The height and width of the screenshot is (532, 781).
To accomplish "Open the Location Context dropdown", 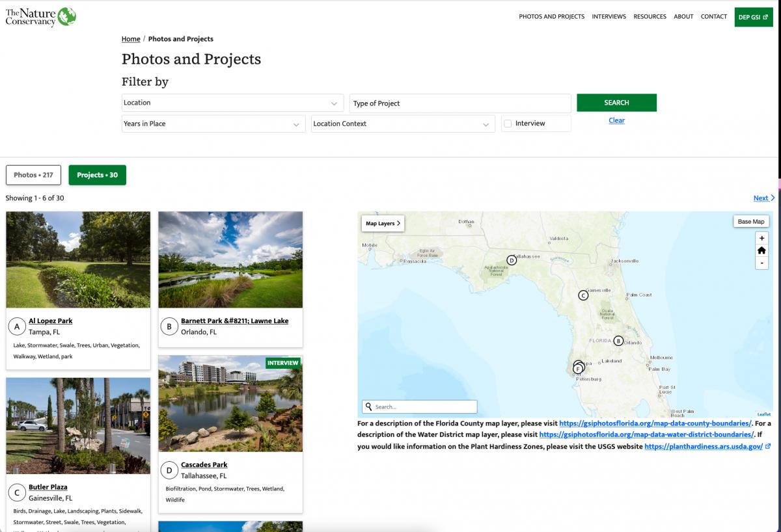I will point(403,124).
